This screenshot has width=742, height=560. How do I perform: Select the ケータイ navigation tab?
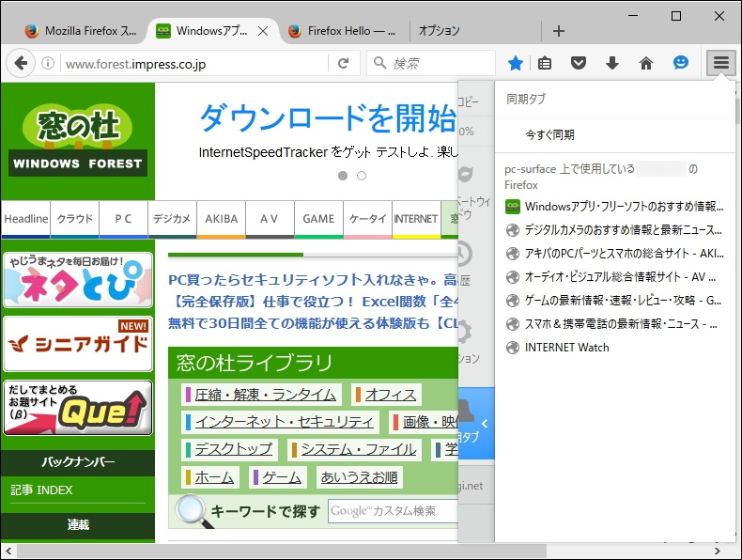pos(367,219)
